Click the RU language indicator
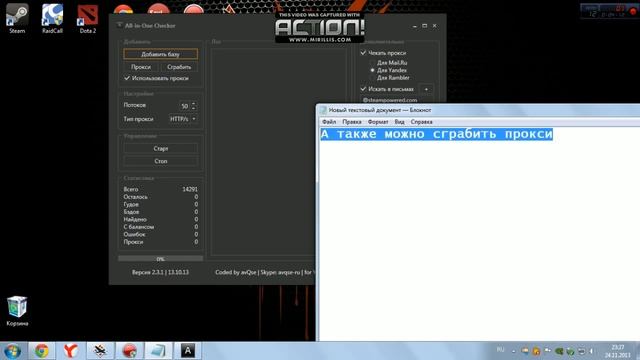 pos(500,350)
